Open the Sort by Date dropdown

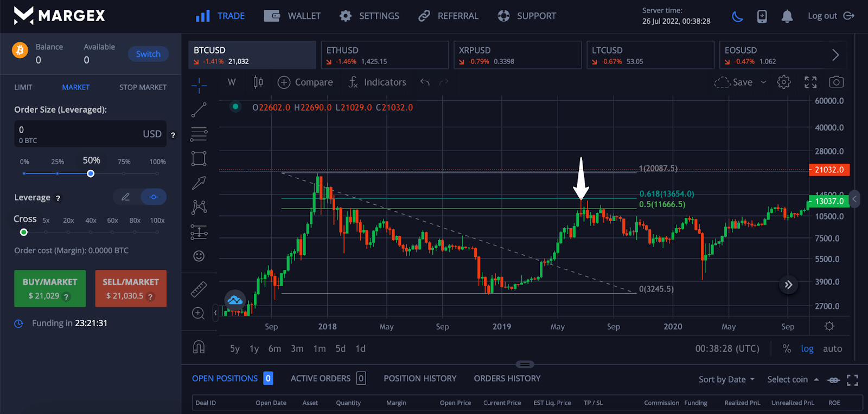726,379
